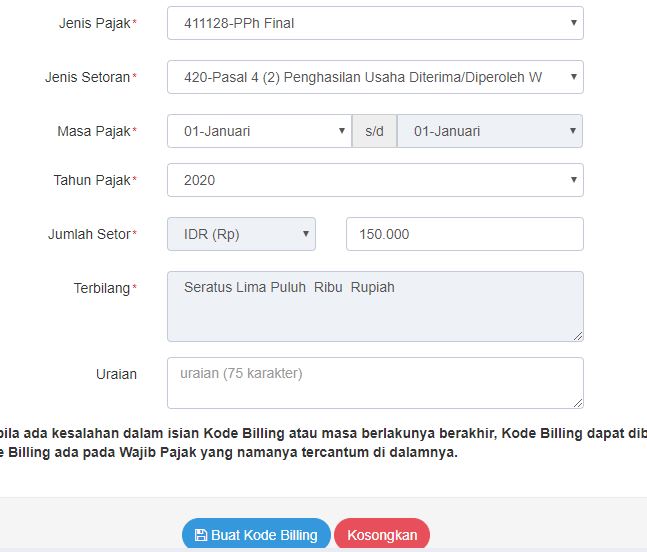Click the Jumlah Setor amount field
The height and width of the screenshot is (552, 647).
pos(465,234)
